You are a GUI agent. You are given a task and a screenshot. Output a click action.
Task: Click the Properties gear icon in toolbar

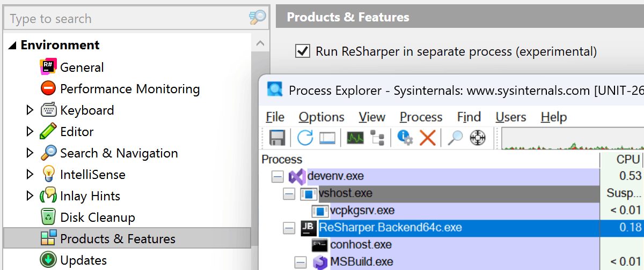(405, 138)
